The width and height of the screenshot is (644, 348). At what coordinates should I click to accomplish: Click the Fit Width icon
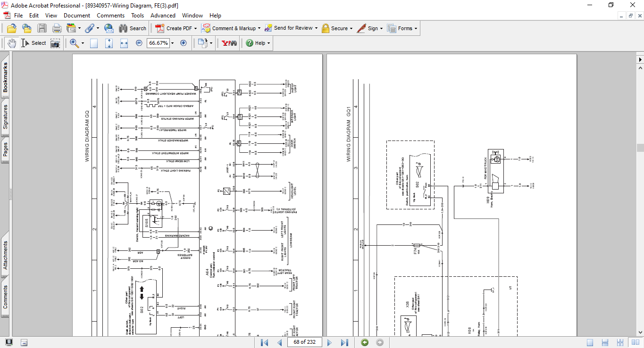(124, 43)
